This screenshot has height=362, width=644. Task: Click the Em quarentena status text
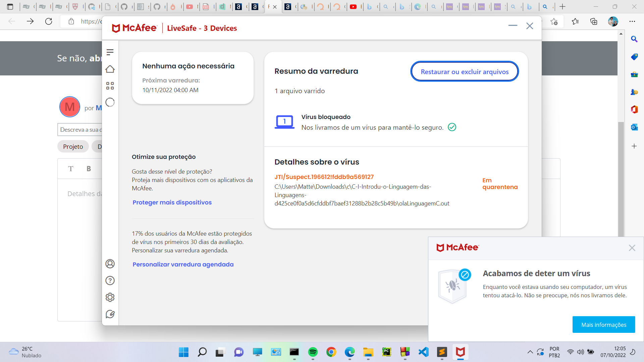click(500, 184)
